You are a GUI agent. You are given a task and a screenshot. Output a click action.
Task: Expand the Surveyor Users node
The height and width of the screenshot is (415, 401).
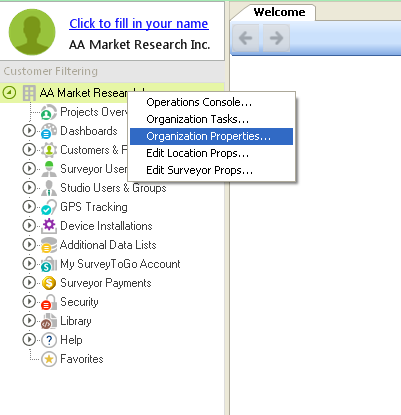[x=29, y=169]
